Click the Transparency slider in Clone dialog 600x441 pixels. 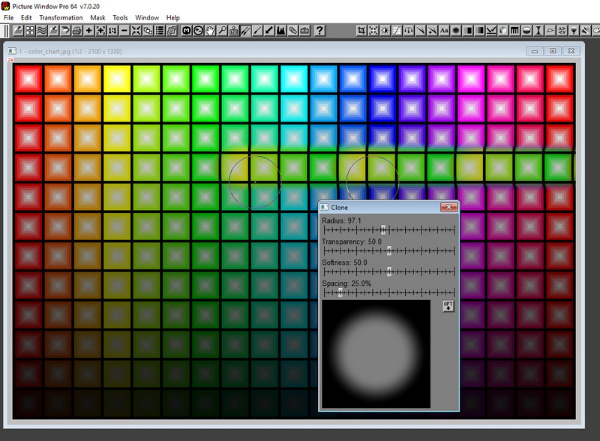point(388,250)
